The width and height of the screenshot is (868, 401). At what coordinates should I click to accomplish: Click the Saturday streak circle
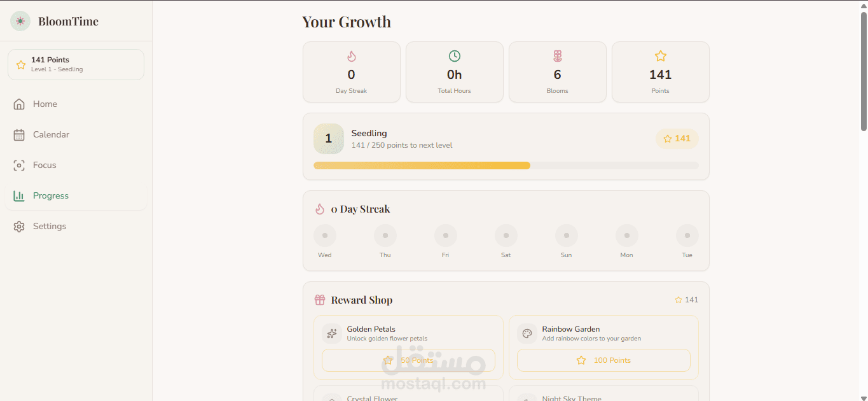click(x=506, y=236)
